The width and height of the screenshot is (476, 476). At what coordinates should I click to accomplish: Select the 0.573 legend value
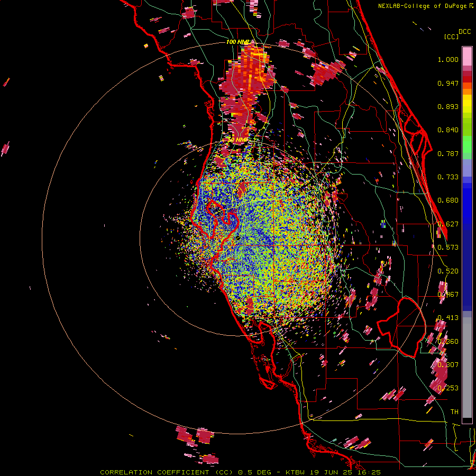pos(448,248)
